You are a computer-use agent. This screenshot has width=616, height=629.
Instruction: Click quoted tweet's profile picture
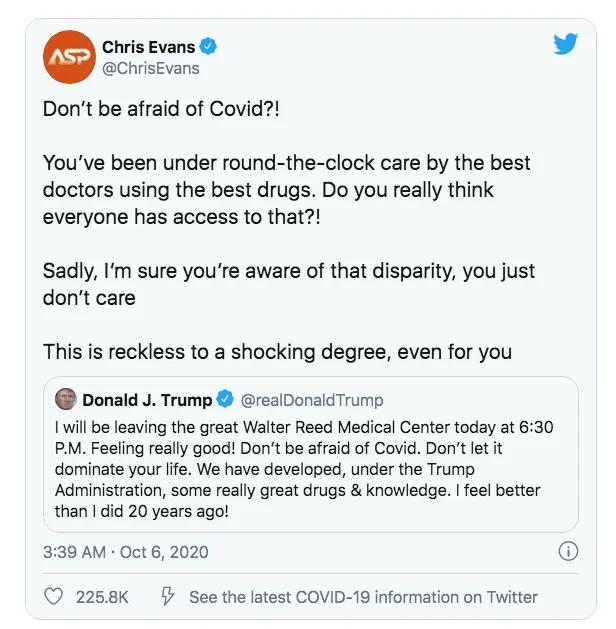[x=66, y=400]
